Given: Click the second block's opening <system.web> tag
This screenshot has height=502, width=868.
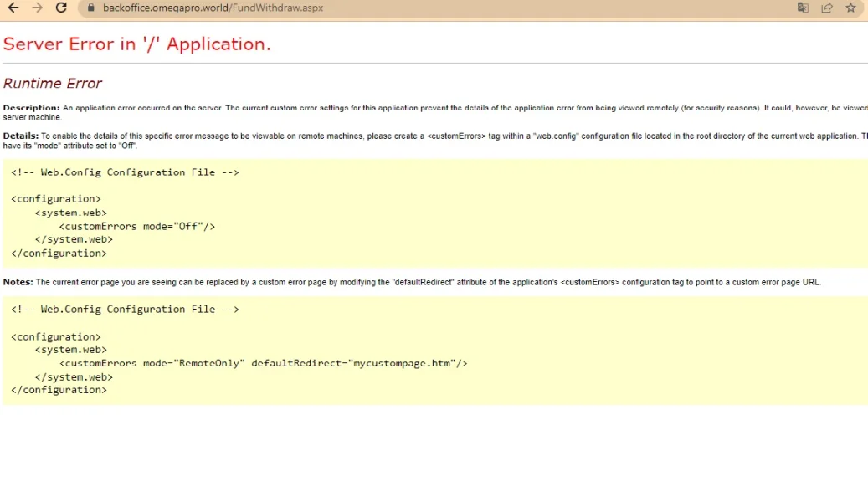Looking at the screenshot, I should [x=70, y=350].
